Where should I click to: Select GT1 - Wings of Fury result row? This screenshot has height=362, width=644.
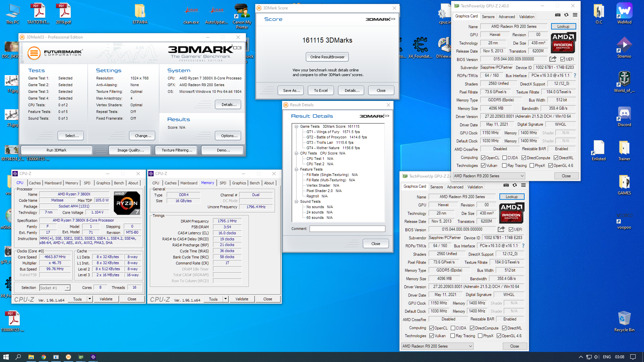(333, 132)
